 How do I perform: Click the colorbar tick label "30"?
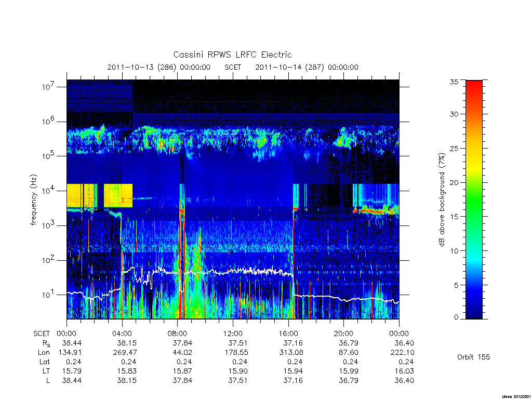pyautogui.click(x=454, y=114)
